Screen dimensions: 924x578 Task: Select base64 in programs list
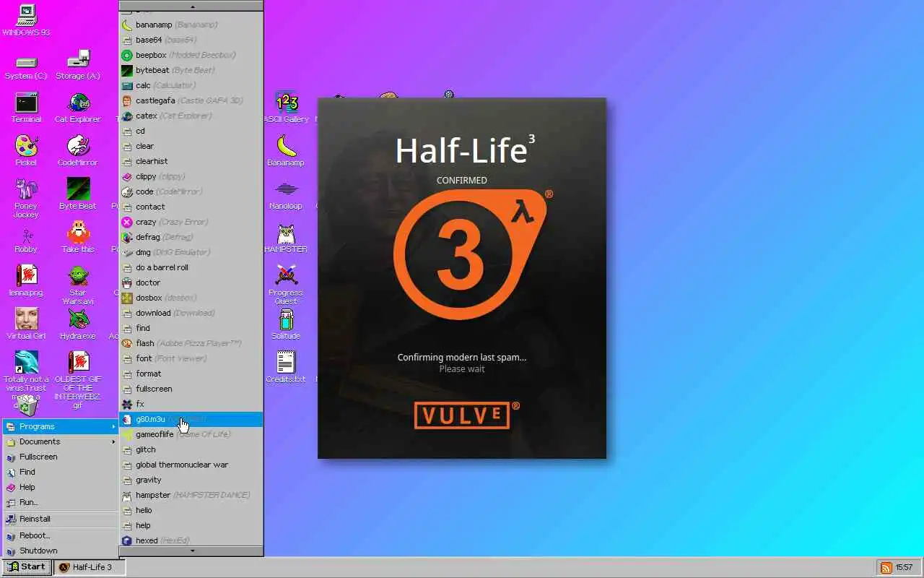[x=191, y=40]
